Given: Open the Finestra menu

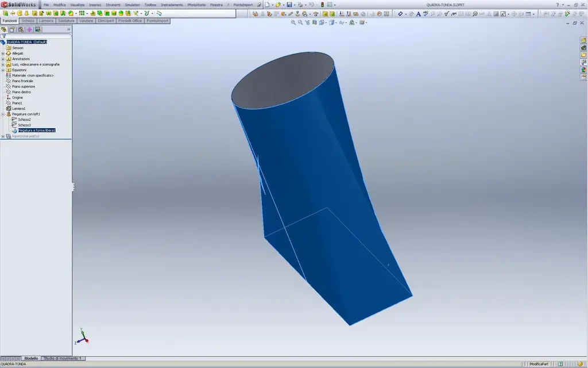Looking at the screenshot, I should pos(216,5).
